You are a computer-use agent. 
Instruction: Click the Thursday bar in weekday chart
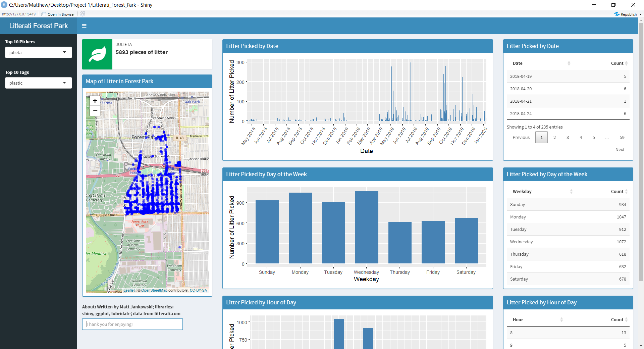[x=400, y=243]
